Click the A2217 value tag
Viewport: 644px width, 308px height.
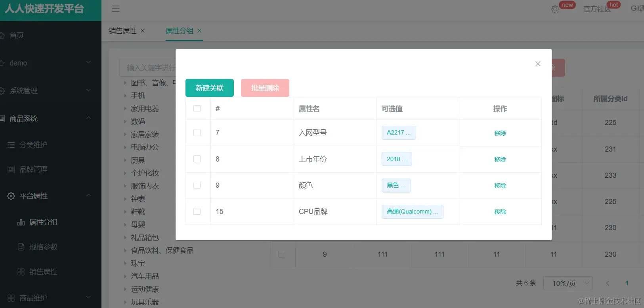click(x=399, y=133)
